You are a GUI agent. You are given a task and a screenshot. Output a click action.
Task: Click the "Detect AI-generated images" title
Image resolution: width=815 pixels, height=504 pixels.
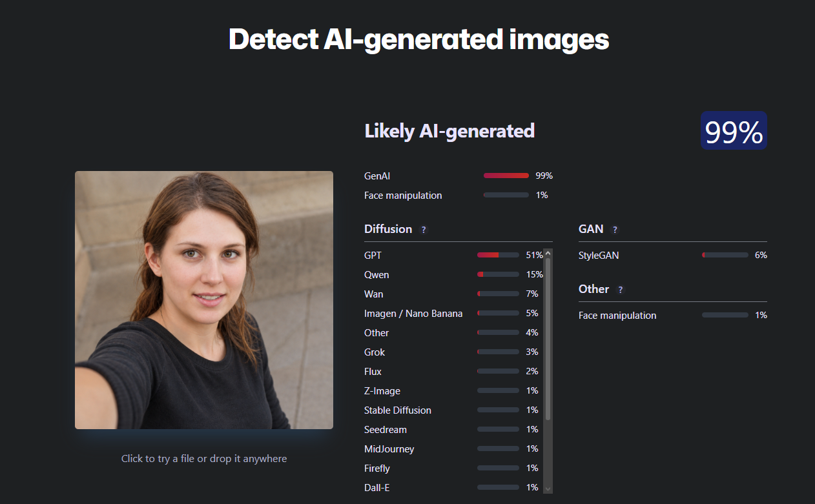[x=418, y=39]
